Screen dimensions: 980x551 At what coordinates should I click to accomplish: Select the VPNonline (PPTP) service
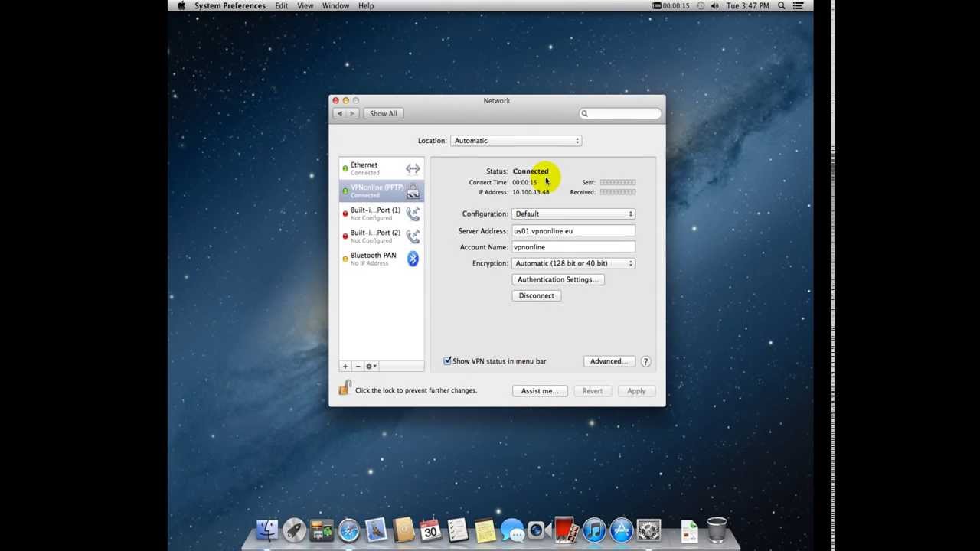(x=381, y=191)
